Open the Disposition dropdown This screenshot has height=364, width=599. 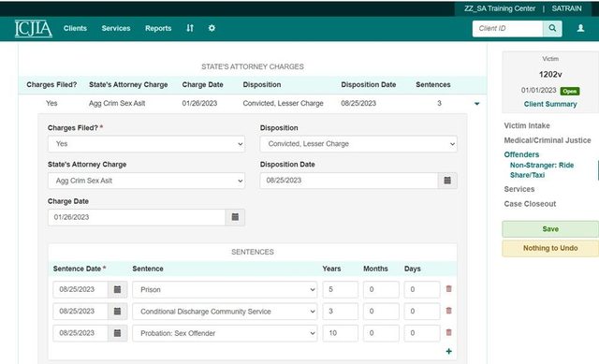[x=358, y=144]
